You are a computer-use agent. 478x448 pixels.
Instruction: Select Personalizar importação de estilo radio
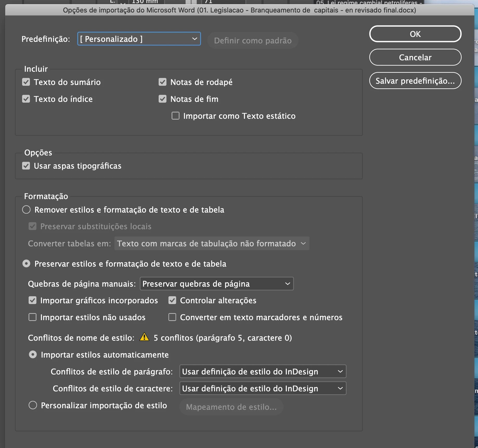coord(33,405)
